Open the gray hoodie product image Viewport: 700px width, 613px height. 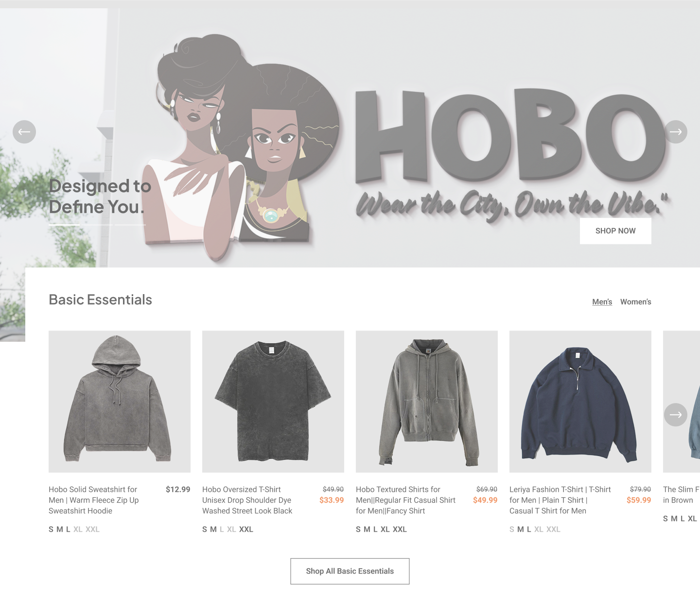click(120, 402)
